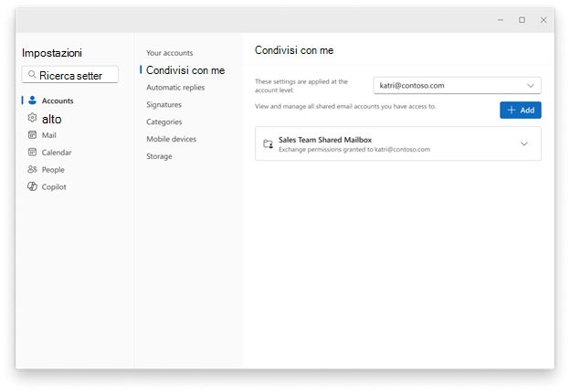Open Mobile devices settings
The image size is (570, 392).
tap(171, 139)
